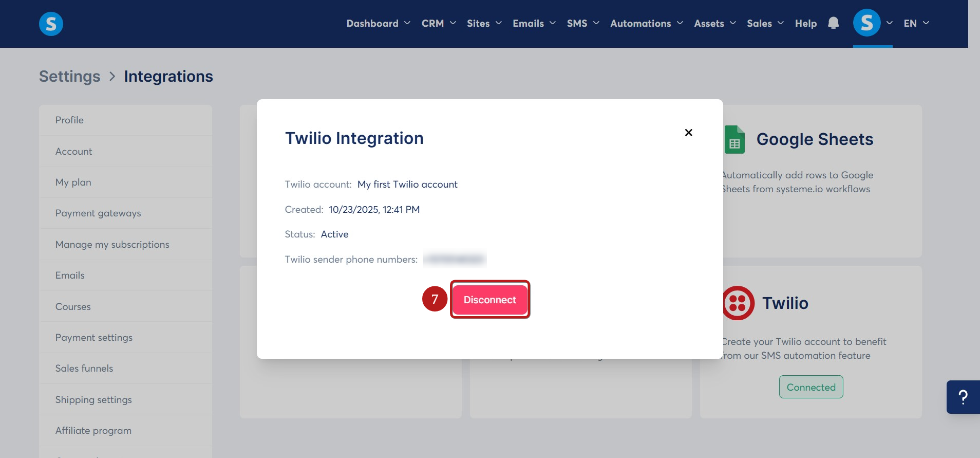Open the notifications bell

click(833, 23)
